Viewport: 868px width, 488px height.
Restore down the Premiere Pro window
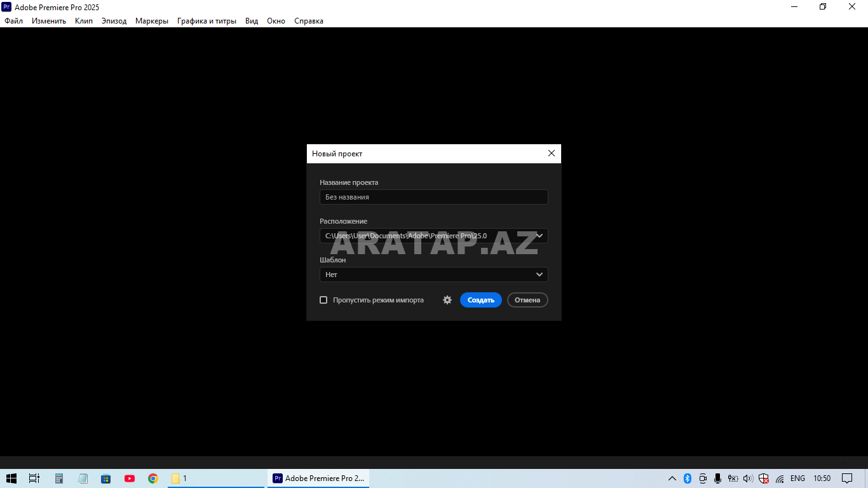click(823, 7)
